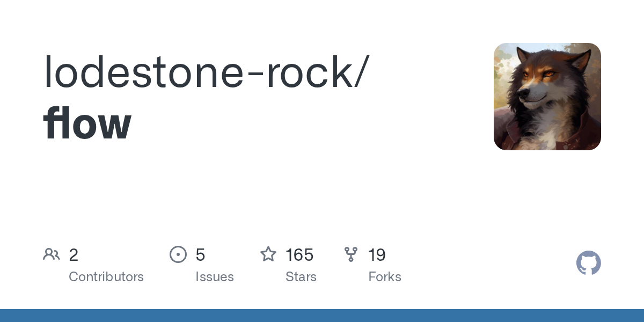Click the blue language bar at bottom
This screenshot has height=322, width=644.
pyautogui.click(x=322, y=316)
